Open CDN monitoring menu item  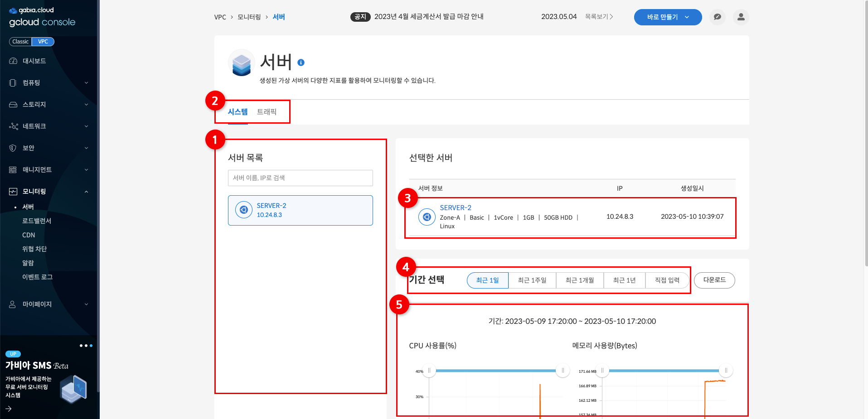coord(29,235)
